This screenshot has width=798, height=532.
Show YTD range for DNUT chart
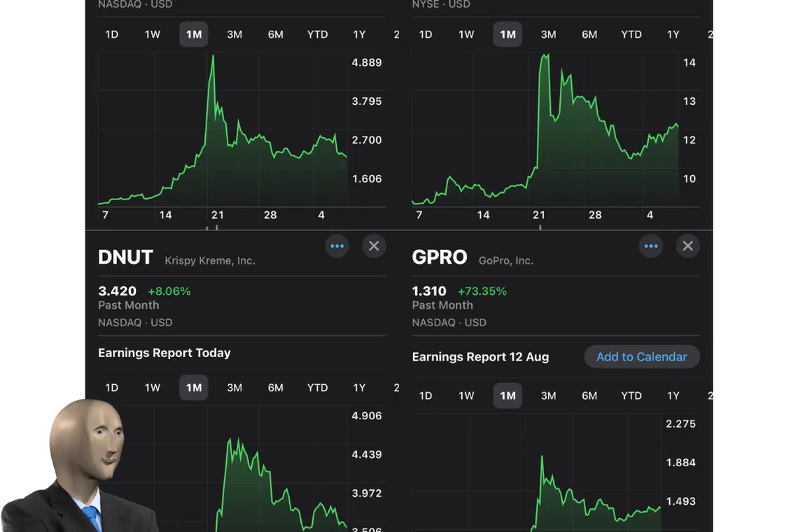pos(317,388)
